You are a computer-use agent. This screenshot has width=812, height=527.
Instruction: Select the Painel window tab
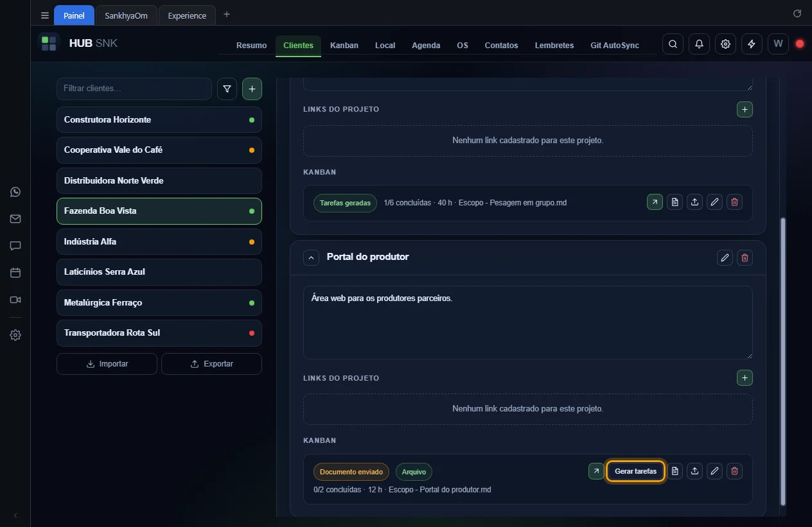[74, 15]
